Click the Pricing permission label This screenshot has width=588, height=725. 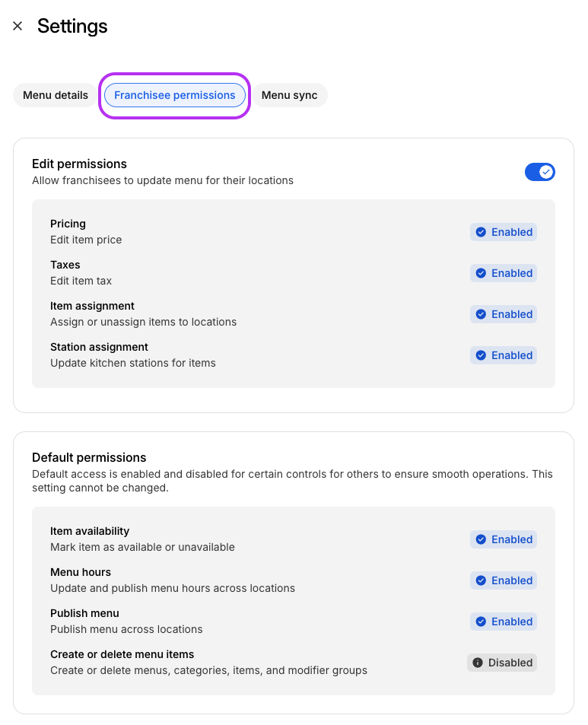(68, 224)
